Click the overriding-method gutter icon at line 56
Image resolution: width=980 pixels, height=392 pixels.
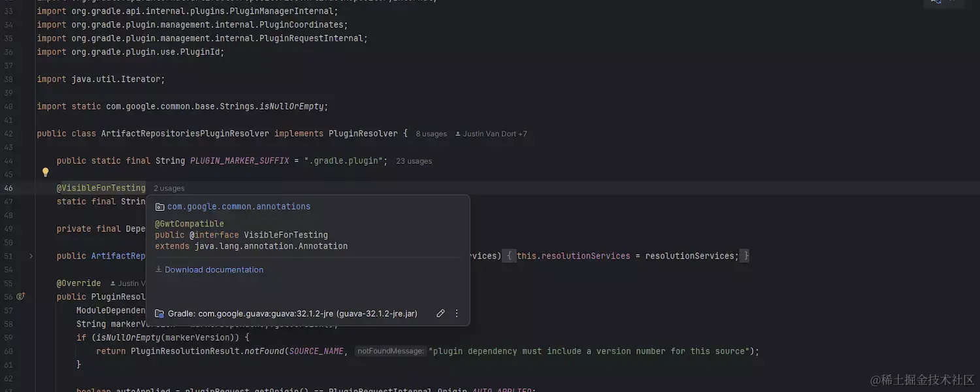click(x=20, y=296)
